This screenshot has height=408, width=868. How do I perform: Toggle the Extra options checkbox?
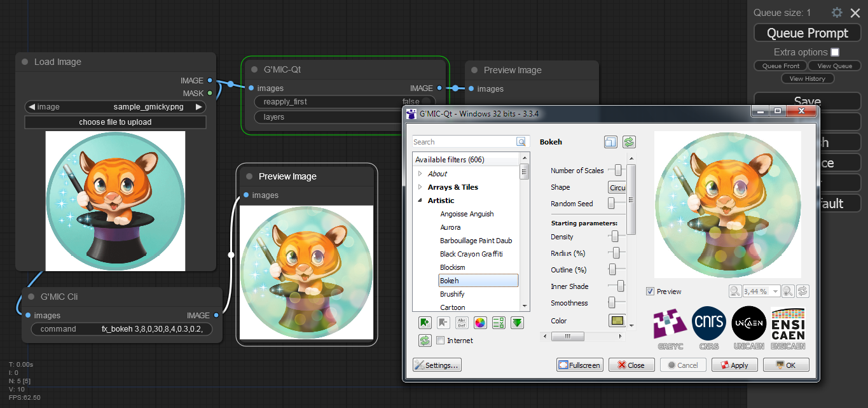click(x=835, y=52)
